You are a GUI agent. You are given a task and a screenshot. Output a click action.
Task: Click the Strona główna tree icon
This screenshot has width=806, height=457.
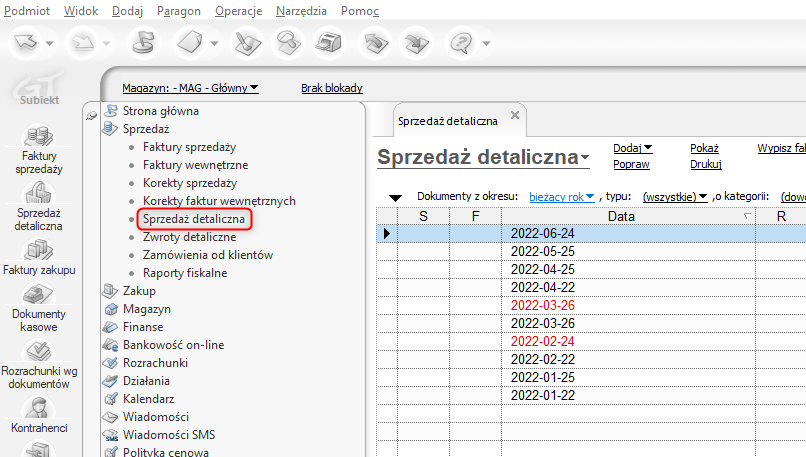pyautogui.click(x=111, y=111)
